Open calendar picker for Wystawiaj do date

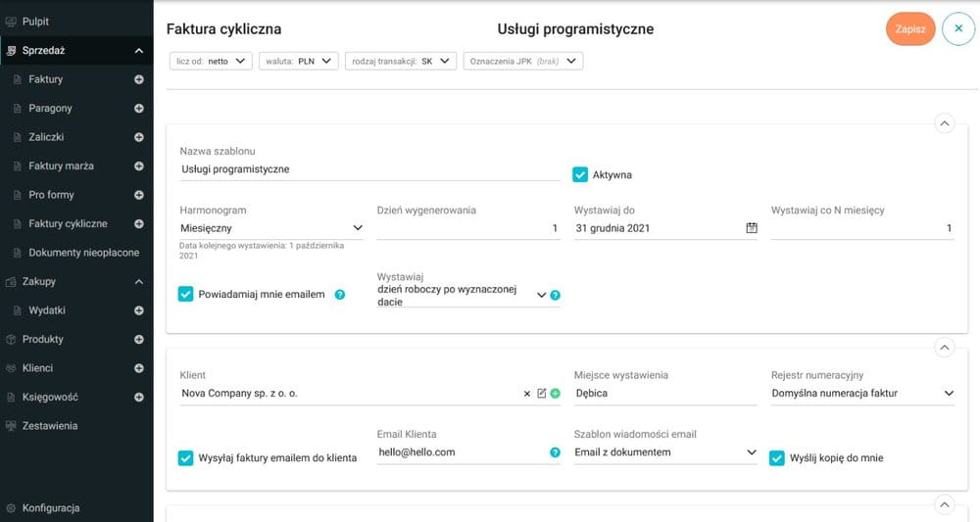tap(752, 228)
